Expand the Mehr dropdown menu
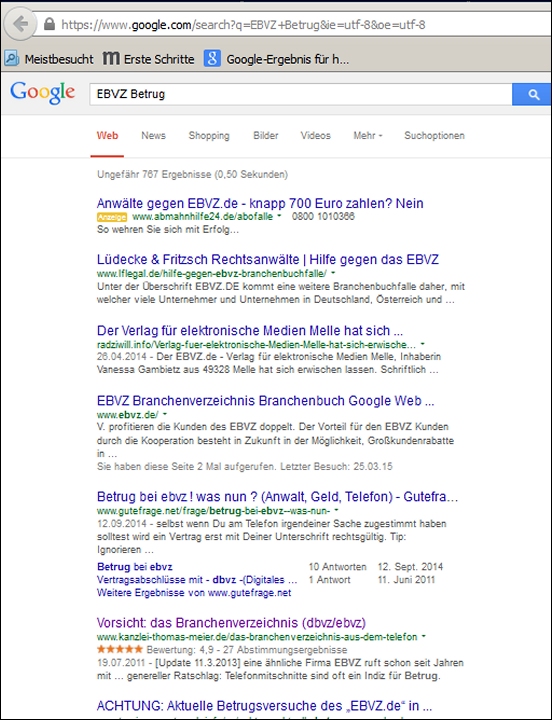 368,135
